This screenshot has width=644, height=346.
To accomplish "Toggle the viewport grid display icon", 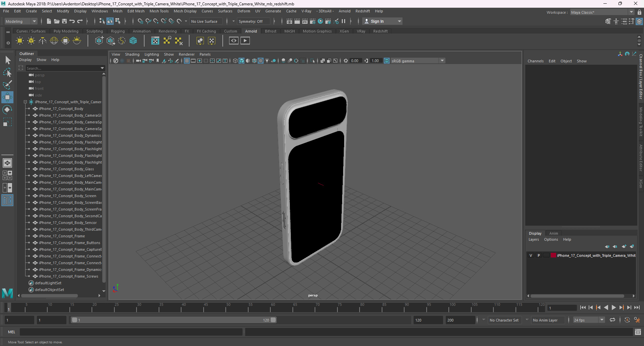I will (x=187, y=61).
